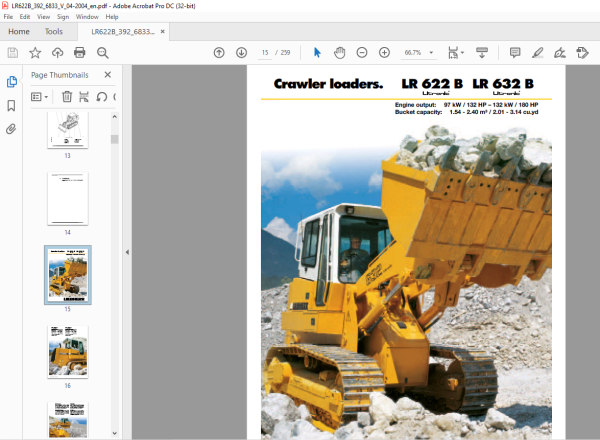The image size is (600, 440).
Task: Open the Sign menu
Action: coord(63,17)
